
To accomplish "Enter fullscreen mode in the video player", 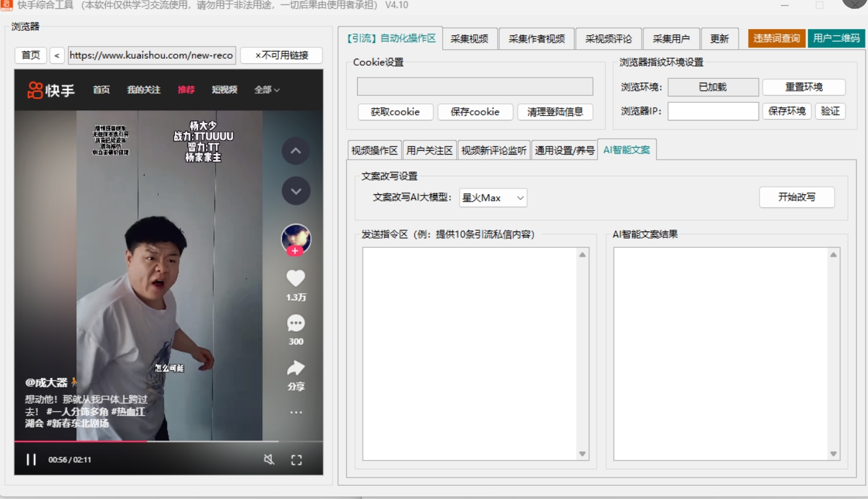I will pyautogui.click(x=296, y=460).
